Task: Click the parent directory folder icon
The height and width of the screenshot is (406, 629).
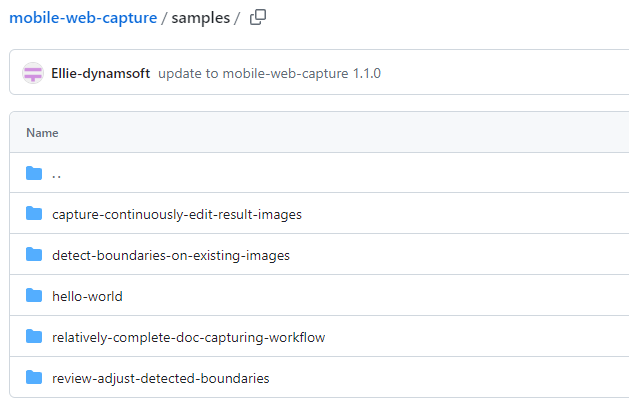Action: (34, 173)
